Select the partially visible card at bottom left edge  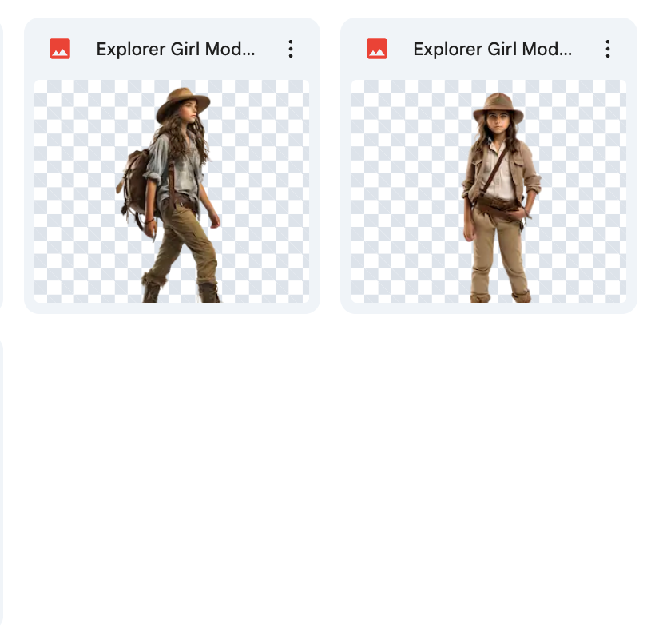[1, 479]
